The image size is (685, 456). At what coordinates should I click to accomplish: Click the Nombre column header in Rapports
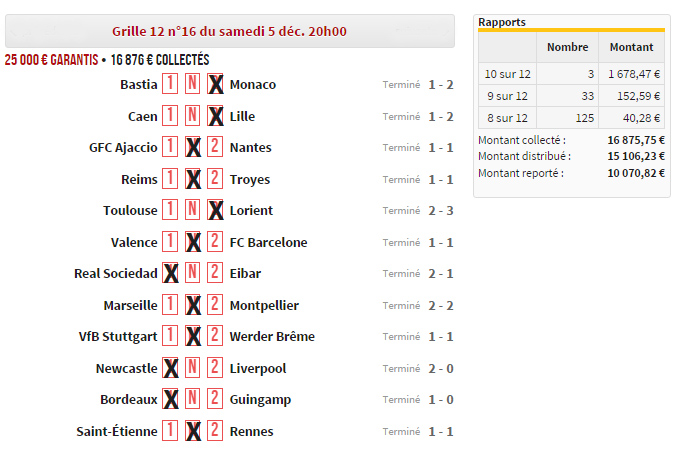[x=567, y=47]
